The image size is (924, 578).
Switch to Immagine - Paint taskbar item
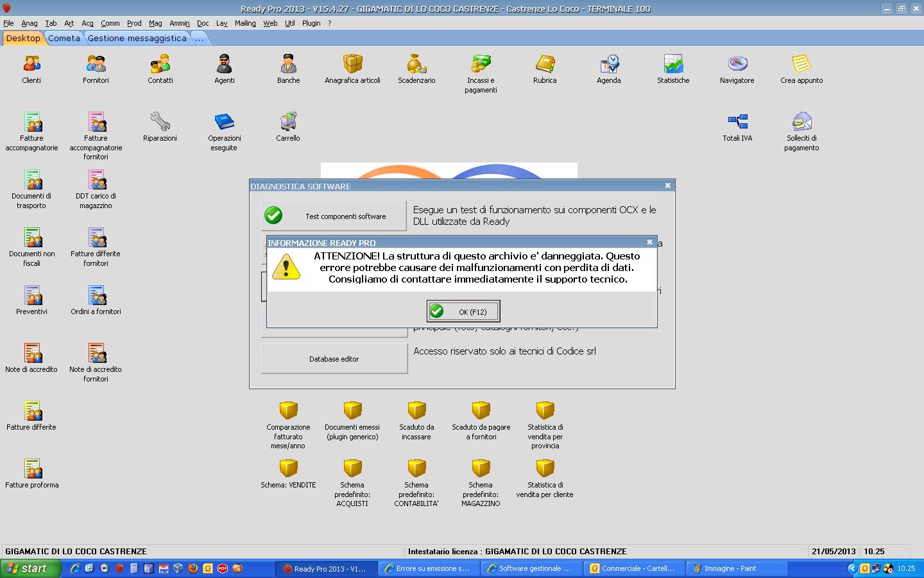click(x=735, y=568)
